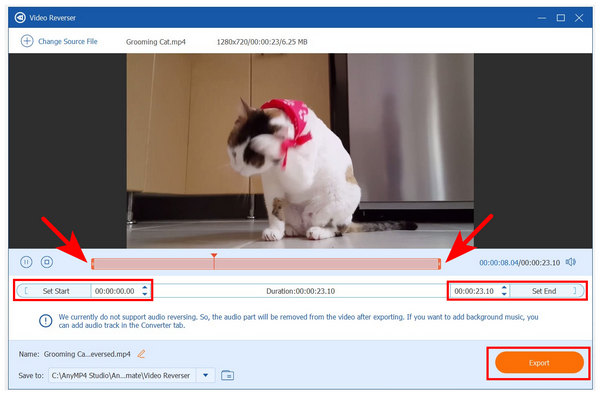Image resolution: width=600 pixels, height=395 pixels.
Task: Click the right trim handle of timeline
Action: click(439, 264)
